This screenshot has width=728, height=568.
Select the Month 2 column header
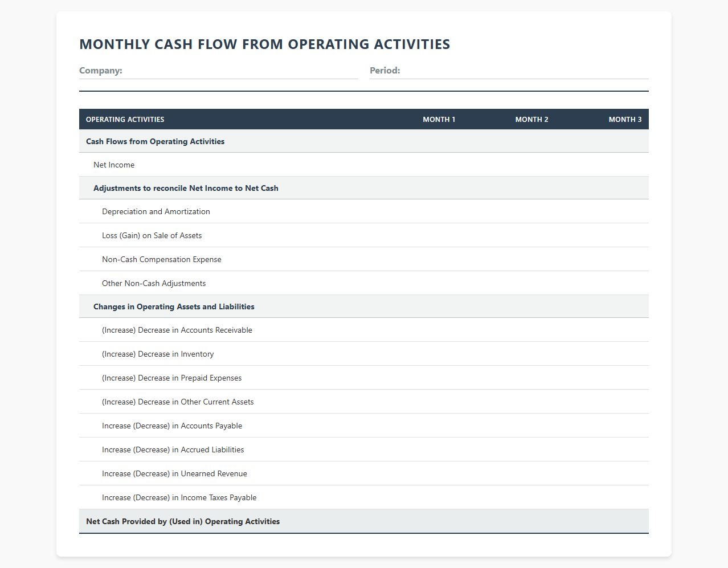(x=531, y=120)
